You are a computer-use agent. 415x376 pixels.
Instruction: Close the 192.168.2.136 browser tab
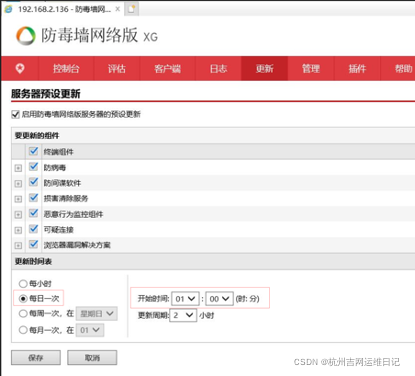tap(117, 9)
